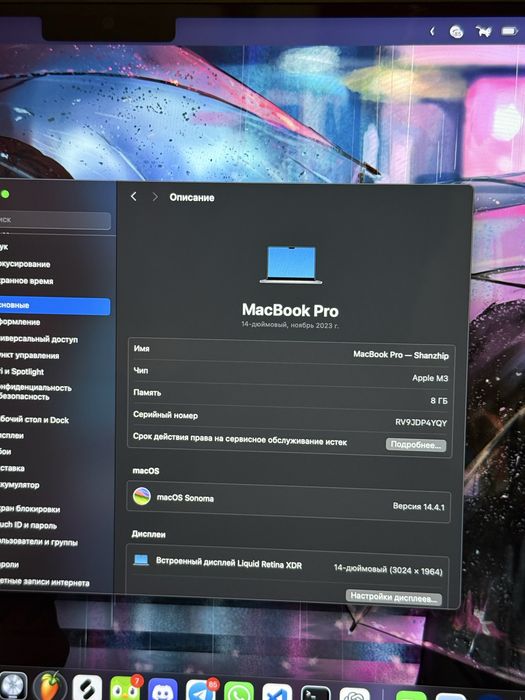Click into the sidebar search field

pos(54,220)
